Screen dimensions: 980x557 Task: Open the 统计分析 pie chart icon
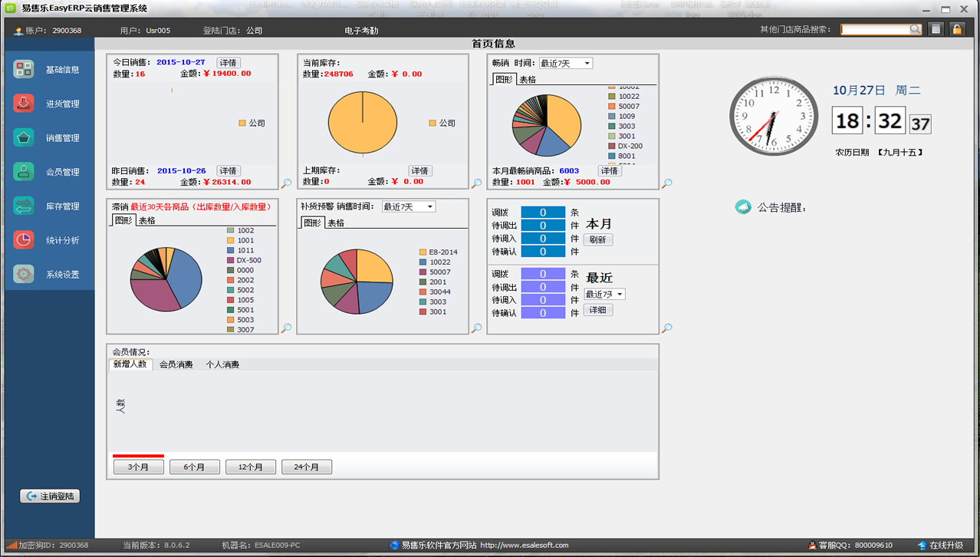click(24, 240)
